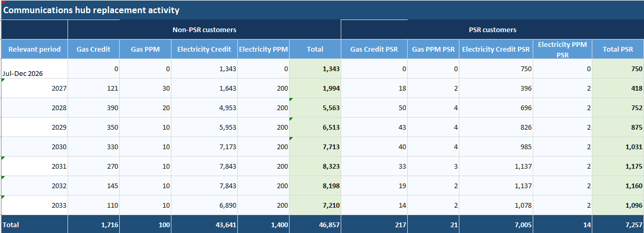This screenshot has width=644, height=233.
Task: Select the 'Electricity Credit PSR' column header
Action: [496, 49]
